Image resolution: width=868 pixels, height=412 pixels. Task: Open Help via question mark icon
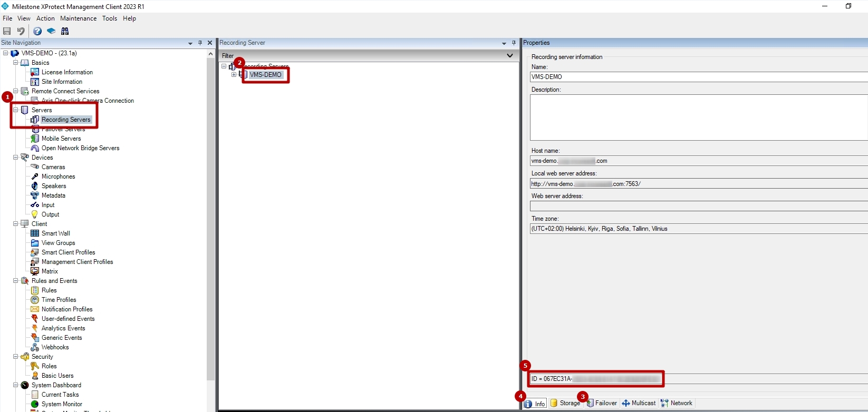[x=37, y=31]
